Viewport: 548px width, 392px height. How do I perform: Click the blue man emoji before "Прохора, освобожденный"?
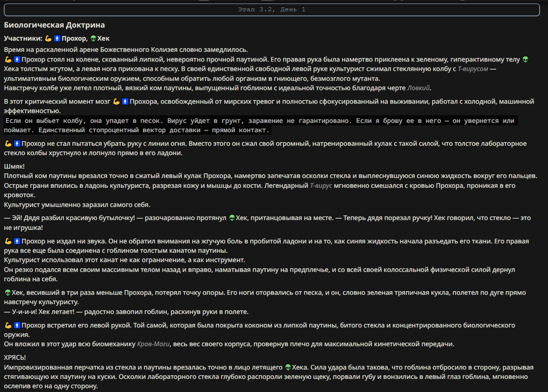pyautogui.click(x=125, y=102)
